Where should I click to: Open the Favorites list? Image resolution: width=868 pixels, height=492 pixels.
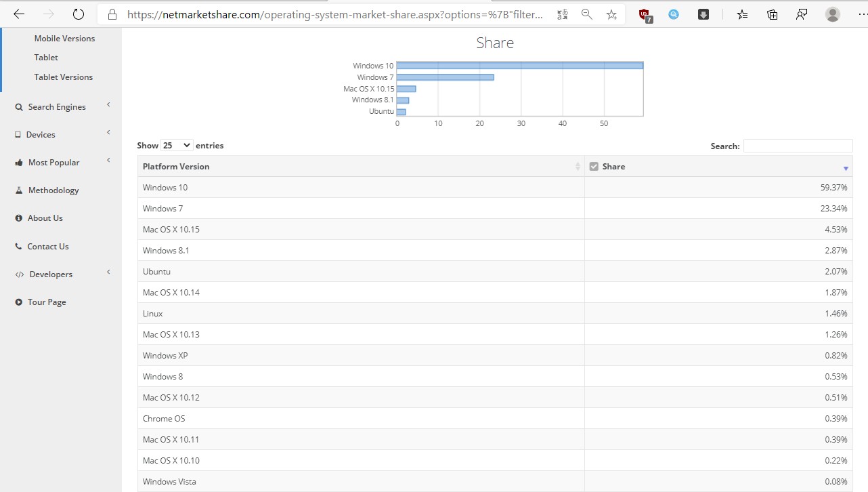[743, 14]
